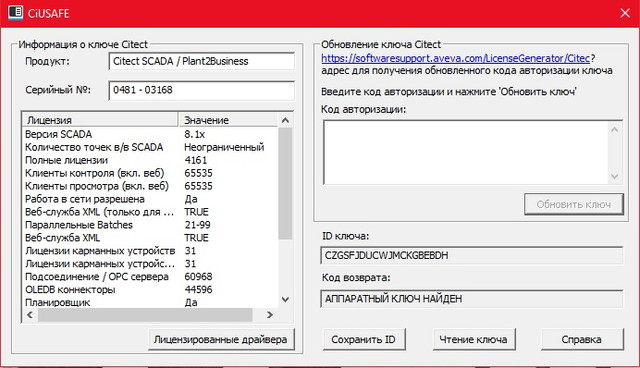Select the Количество точек в/в SCADA row
Viewport: 640px width, 368px height.
(151, 147)
